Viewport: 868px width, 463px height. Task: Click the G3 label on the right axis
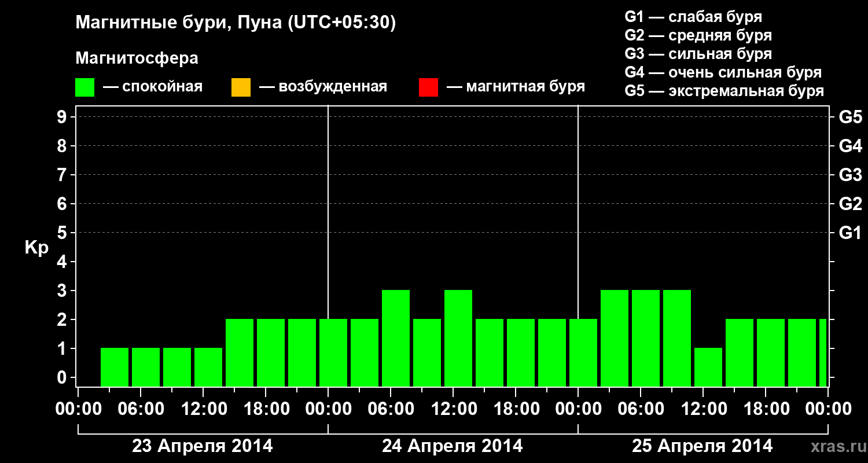coord(851,175)
